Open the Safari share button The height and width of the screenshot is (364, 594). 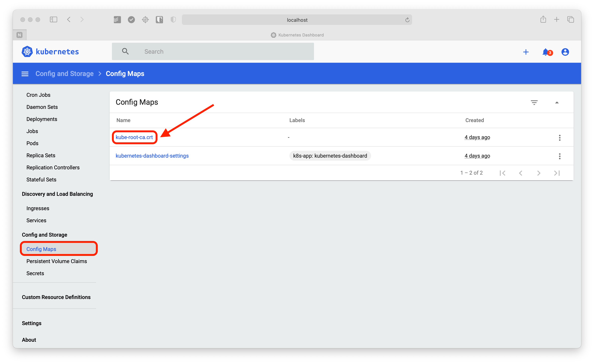(543, 19)
